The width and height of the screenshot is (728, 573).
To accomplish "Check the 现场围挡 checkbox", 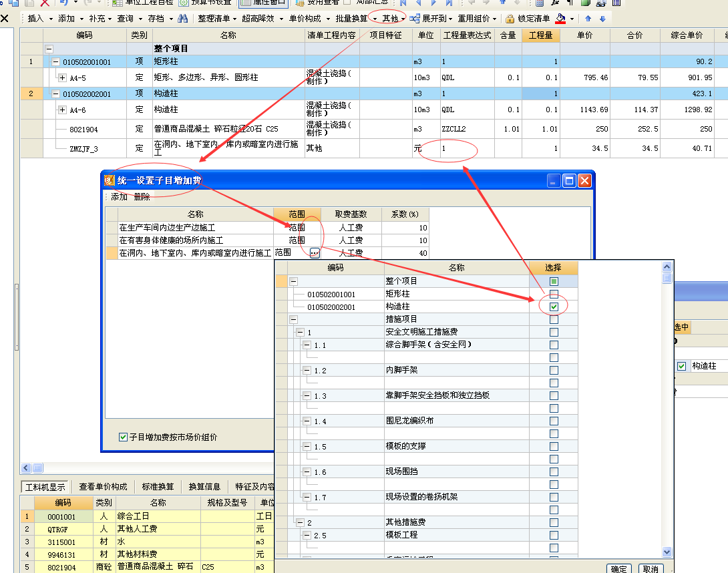I will coord(554,471).
